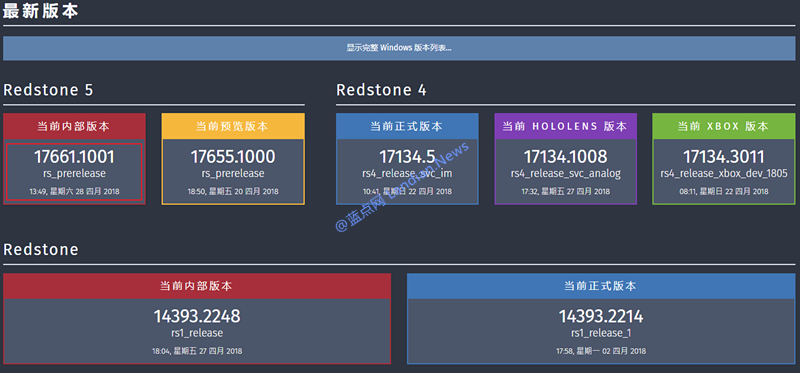Image resolution: width=800 pixels, height=373 pixels.
Task: Click the rs1_release_1 branch name
Action: coord(601,333)
